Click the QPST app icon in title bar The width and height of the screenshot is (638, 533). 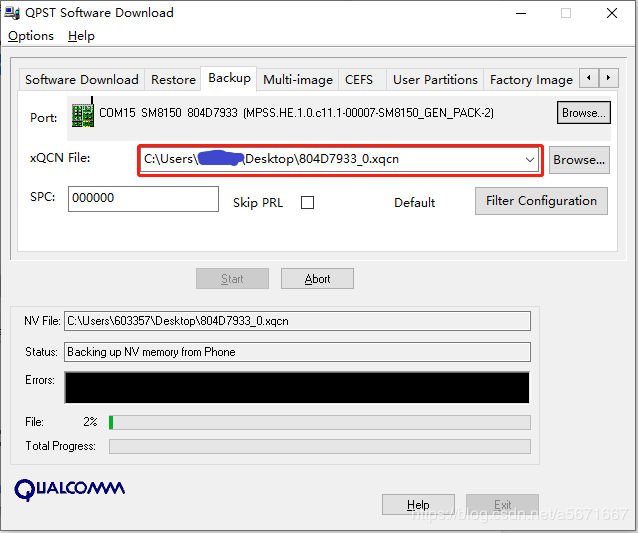click(12, 13)
